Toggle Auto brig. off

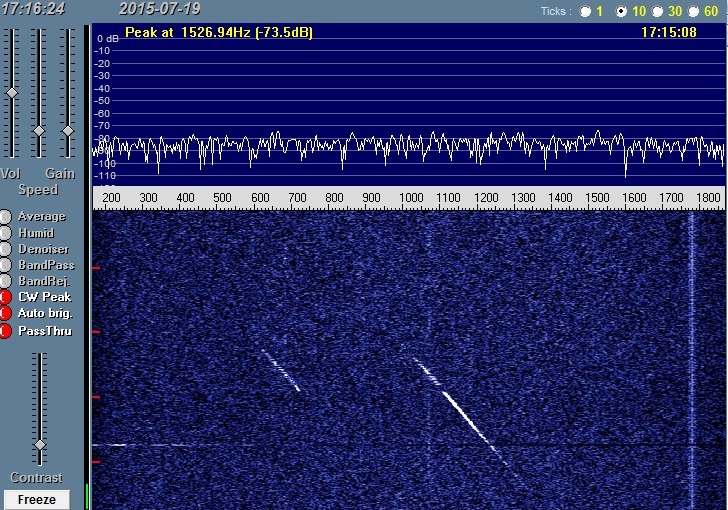[x=6, y=313]
